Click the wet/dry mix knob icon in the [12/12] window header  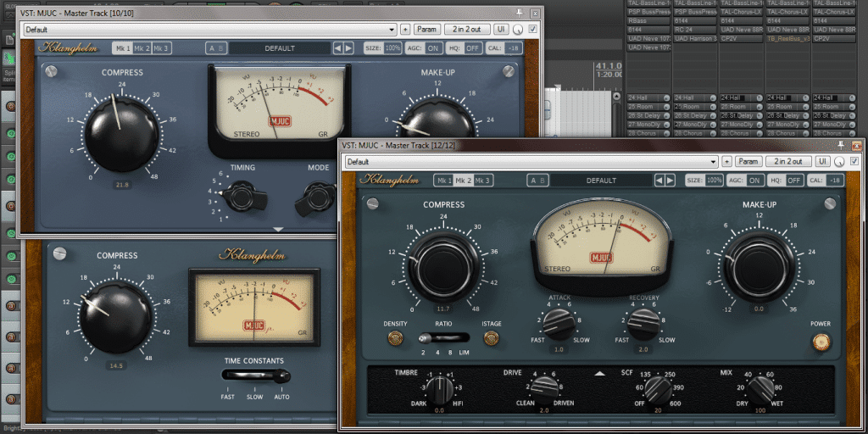click(x=840, y=162)
